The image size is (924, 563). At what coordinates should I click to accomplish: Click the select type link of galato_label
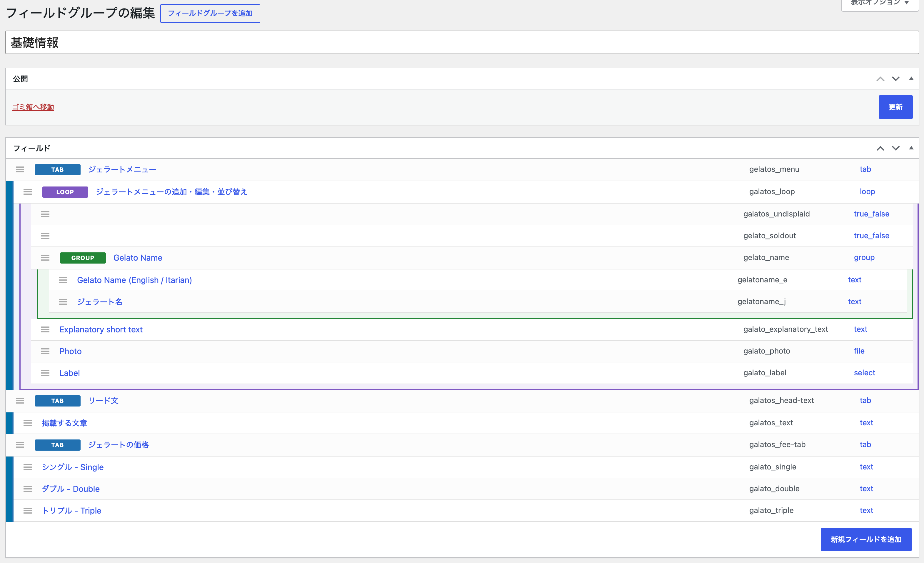[x=864, y=373]
